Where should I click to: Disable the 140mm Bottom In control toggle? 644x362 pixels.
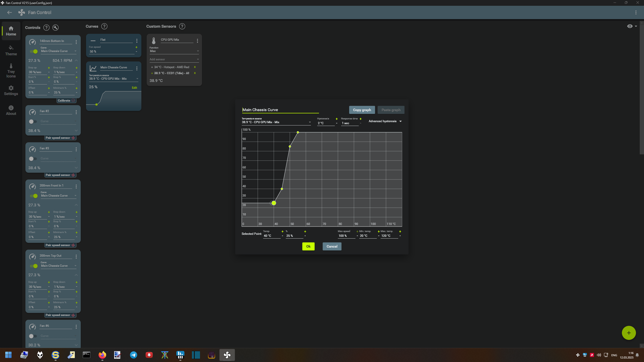tap(34, 52)
